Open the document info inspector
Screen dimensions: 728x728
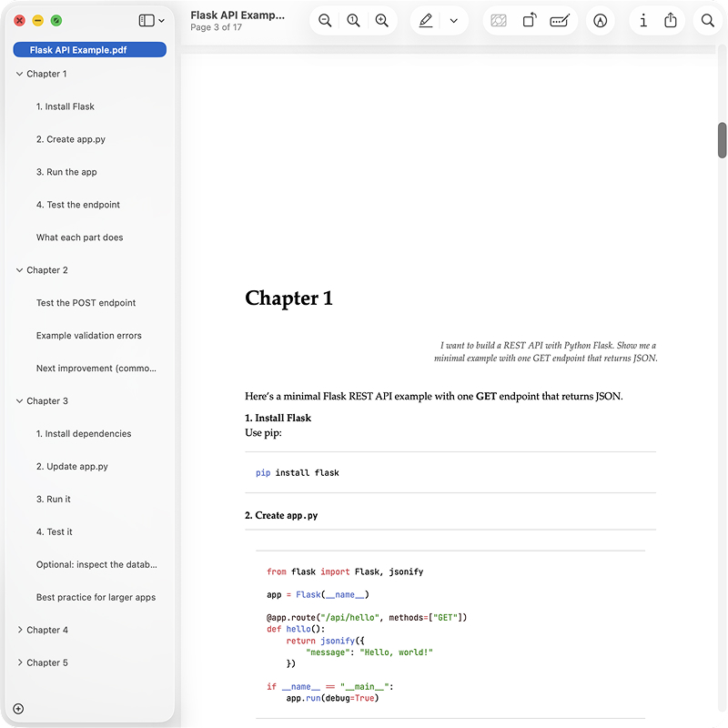click(x=643, y=20)
